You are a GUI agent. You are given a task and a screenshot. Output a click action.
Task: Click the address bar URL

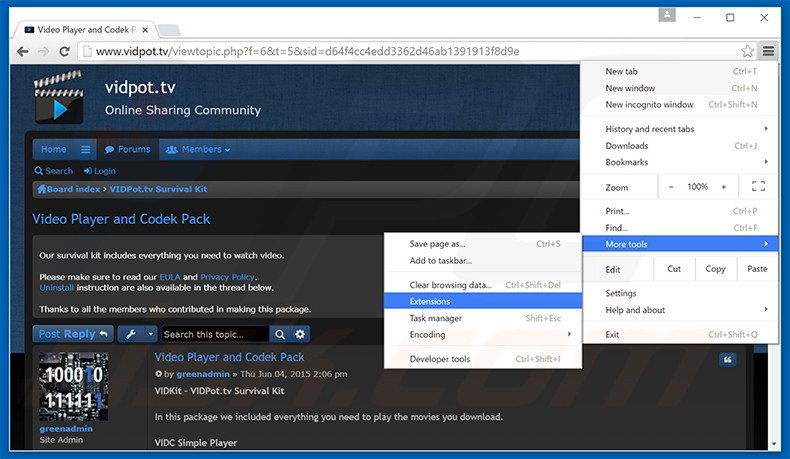tap(307, 51)
